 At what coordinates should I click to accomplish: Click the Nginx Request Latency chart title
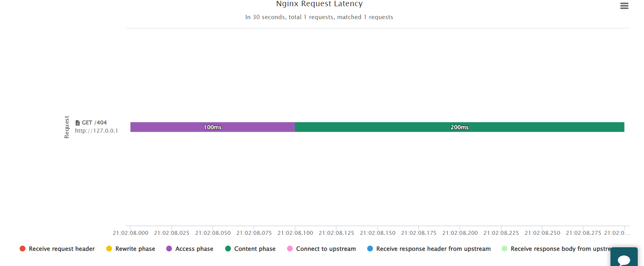coord(319,4)
